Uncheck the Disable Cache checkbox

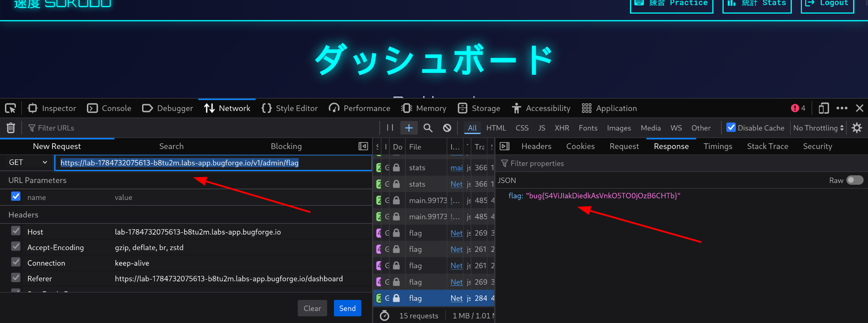tap(731, 127)
